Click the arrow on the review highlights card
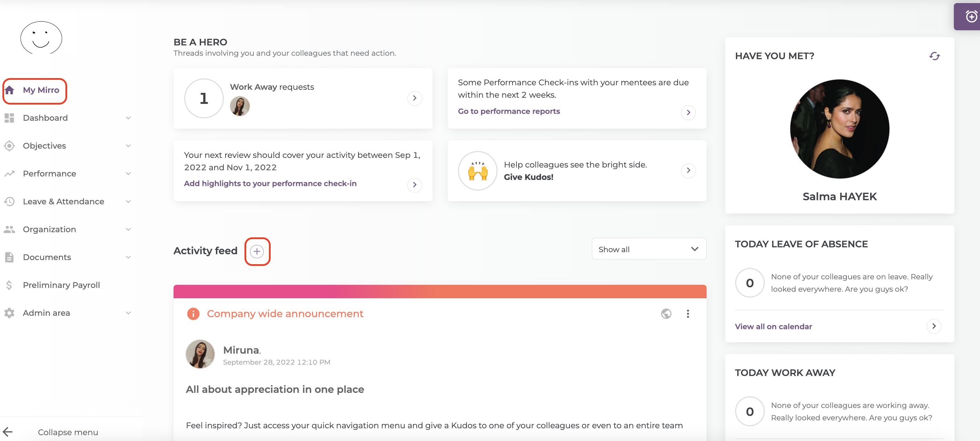980x441 pixels. click(x=415, y=185)
